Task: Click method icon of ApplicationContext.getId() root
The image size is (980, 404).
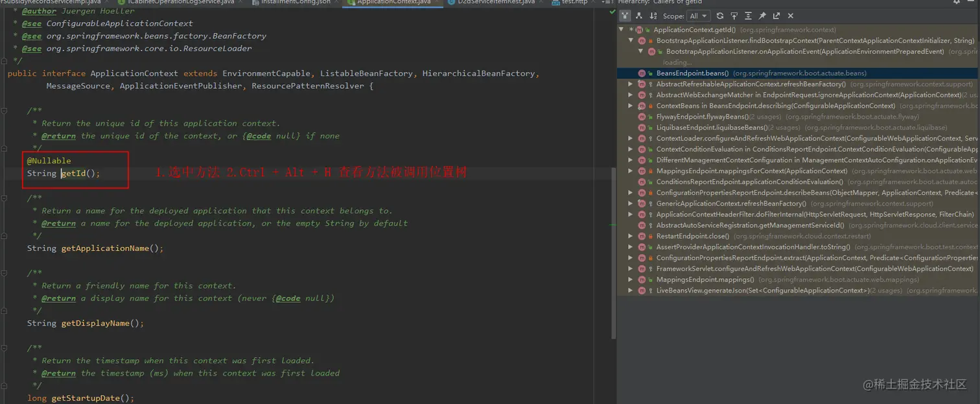Action: coord(639,30)
